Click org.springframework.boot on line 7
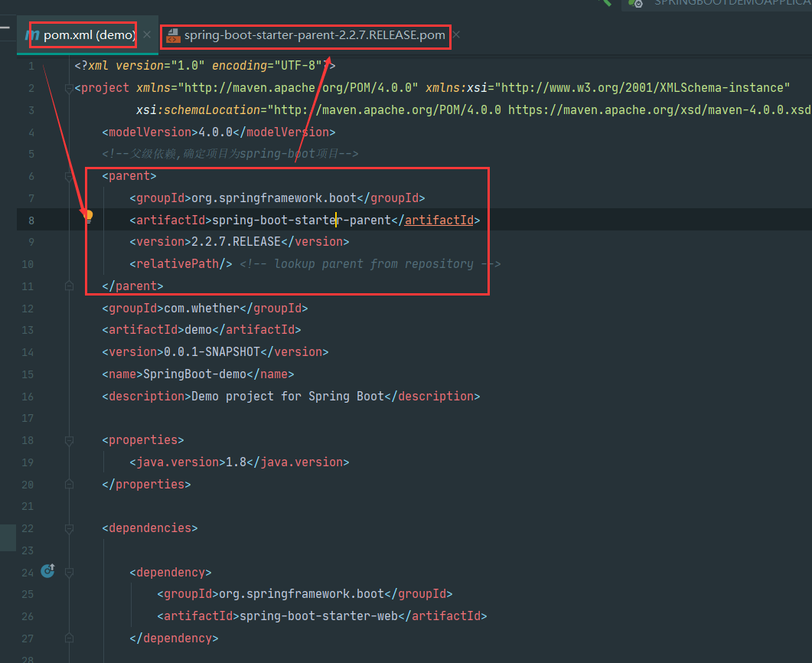This screenshot has height=663, width=812. 274,198
